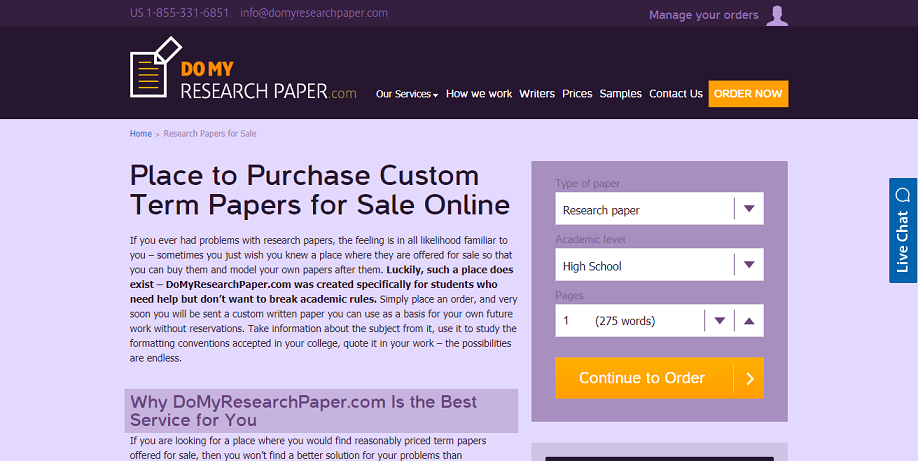Click the Home breadcrumb link

(141, 134)
